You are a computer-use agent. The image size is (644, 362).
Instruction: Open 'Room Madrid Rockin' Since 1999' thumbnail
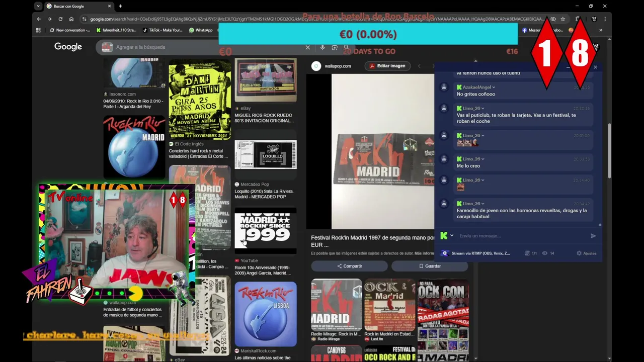click(265, 231)
